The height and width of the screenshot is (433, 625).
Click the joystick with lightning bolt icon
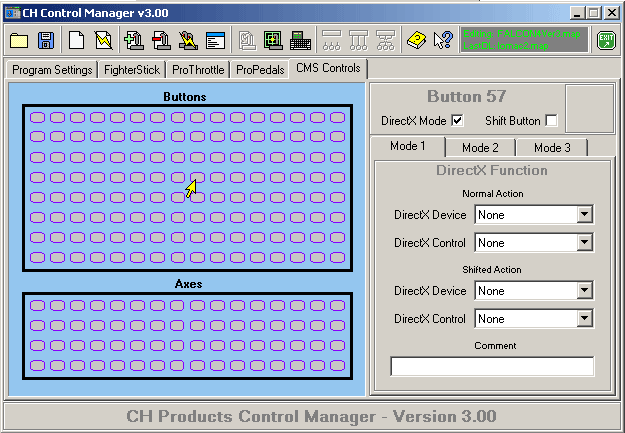188,41
